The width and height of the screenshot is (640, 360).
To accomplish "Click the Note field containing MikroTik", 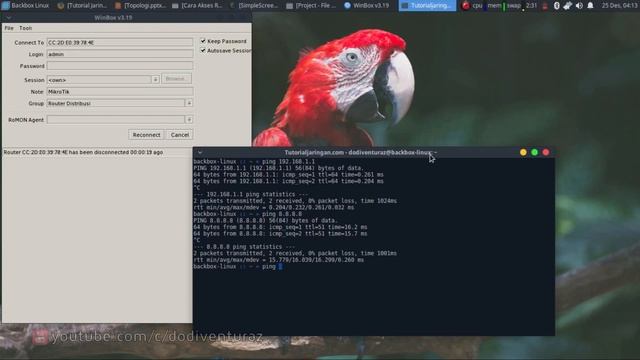I will [120, 91].
